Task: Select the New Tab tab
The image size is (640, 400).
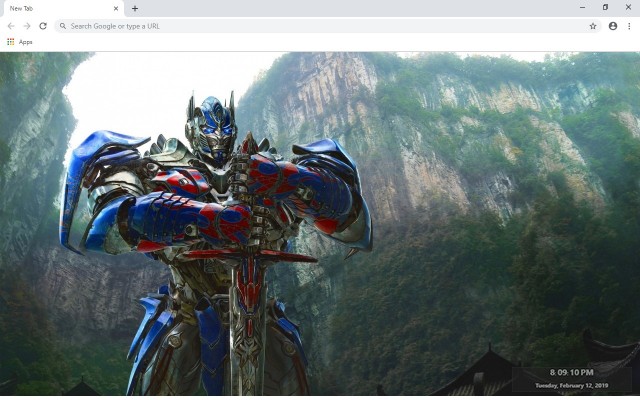Action: [x=62, y=9]
